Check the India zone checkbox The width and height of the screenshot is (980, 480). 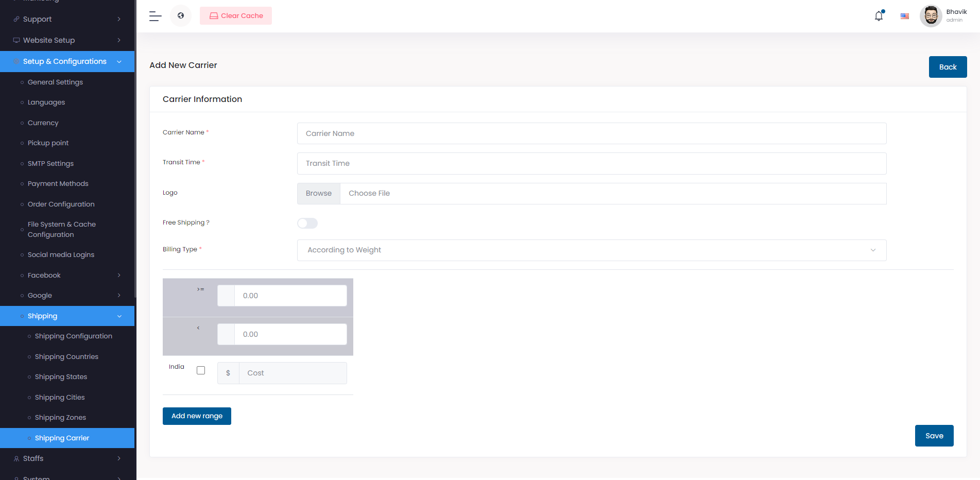click(x=201, y=370)
